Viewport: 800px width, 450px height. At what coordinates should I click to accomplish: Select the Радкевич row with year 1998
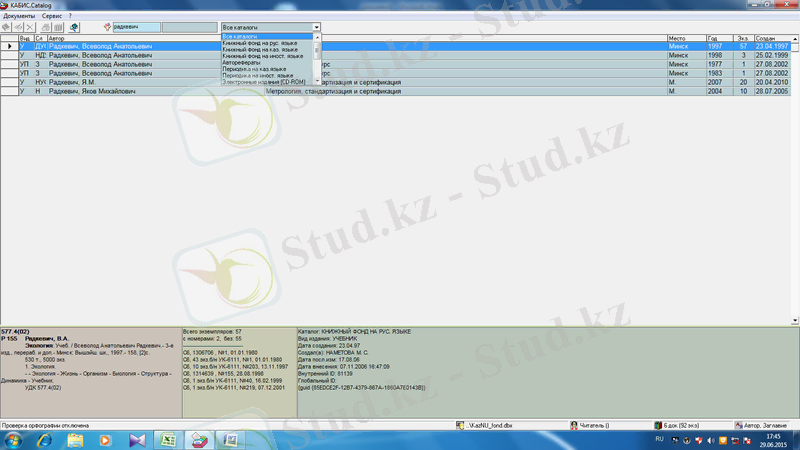395,55
